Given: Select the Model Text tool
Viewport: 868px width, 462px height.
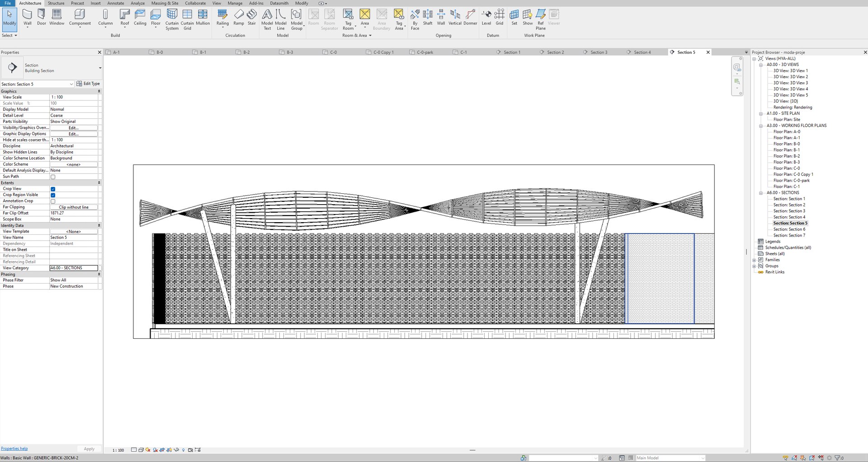Looking at the screenshot, I should [x=267, y=20].
